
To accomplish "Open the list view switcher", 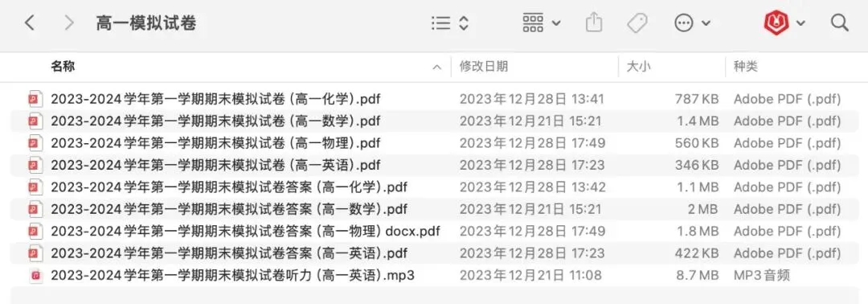I will pos(450,23).
